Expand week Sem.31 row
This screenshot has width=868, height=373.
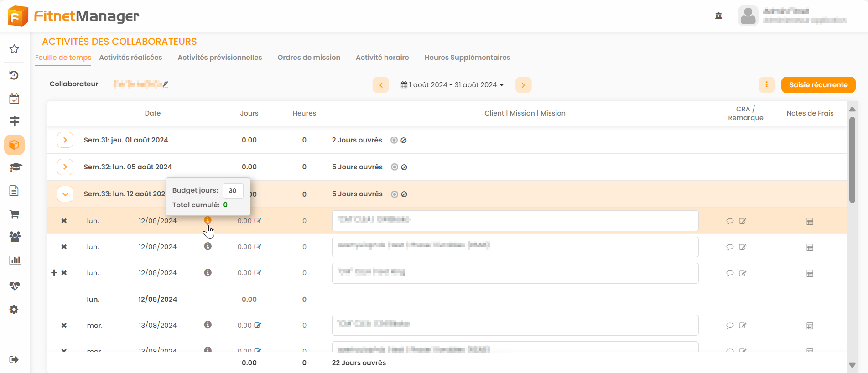click(x=65, y=140)
